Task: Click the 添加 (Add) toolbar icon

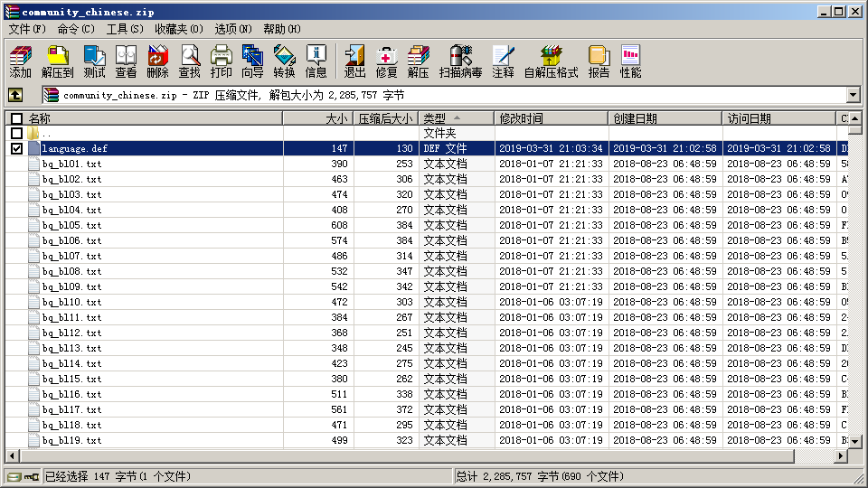Action: [x=21, y=61]
